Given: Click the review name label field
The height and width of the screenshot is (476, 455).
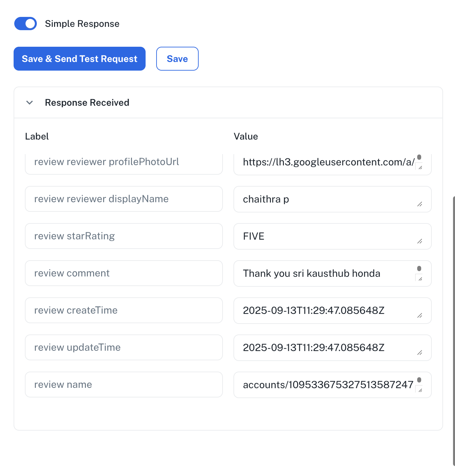Looking at the screenshot, I should pyautogui.click(x=124, y=385).
